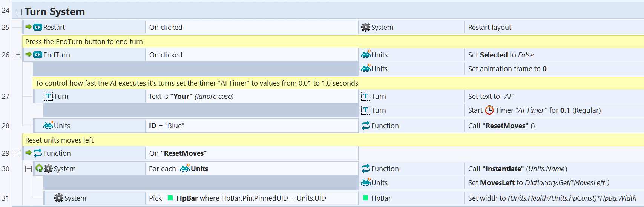Click the Turn text object icon in the Text is "Your" condition
Viewport: 644px width, 207px height.
[48, 96]
